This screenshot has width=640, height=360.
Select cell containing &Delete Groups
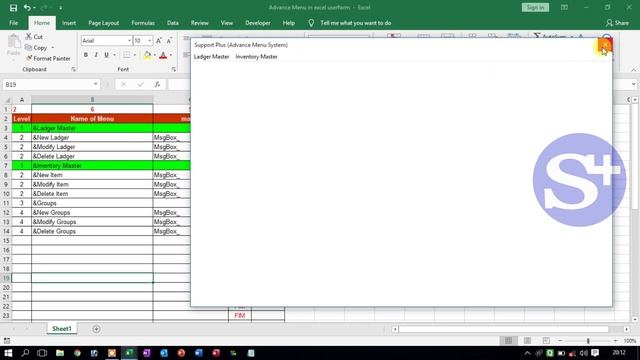(92, 231)
